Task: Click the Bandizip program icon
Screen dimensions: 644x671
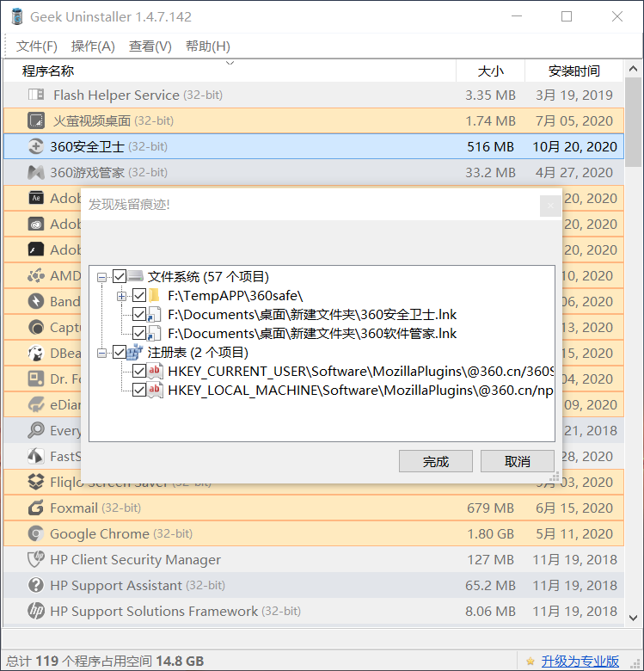Action: coord(36,301)
